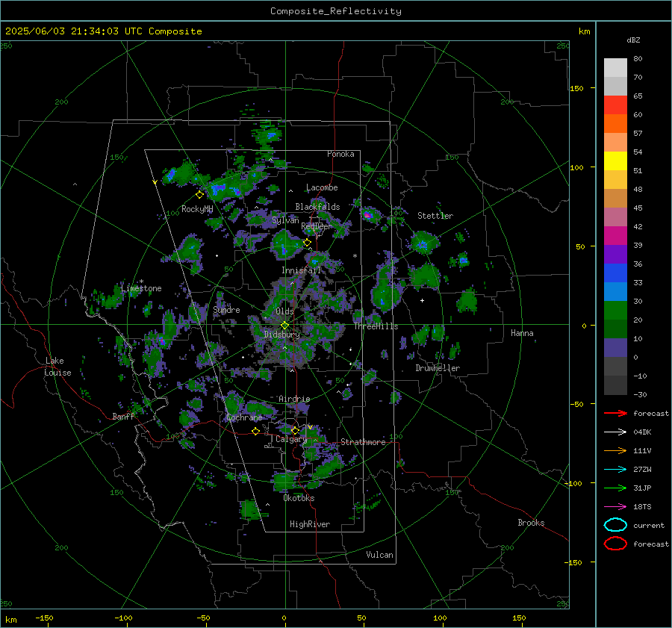Click the Composite_Reflectivity title text
This screenshot has height=628, width=672.
click(336, 11)
